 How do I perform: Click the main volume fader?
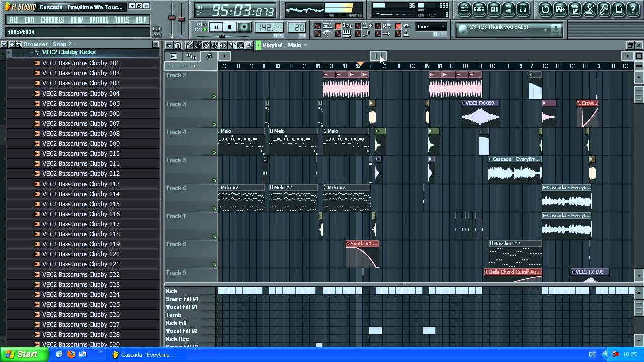click(171, 17)
